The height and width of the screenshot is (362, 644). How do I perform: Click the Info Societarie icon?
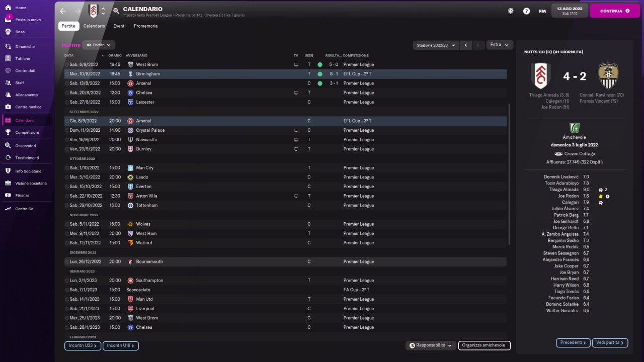8,171
